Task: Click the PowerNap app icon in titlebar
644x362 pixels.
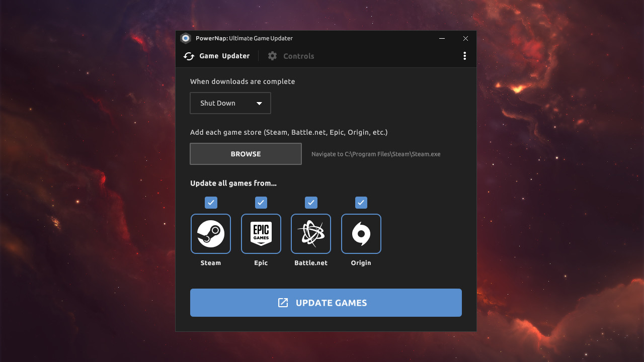Action: (x=187, y=38)
